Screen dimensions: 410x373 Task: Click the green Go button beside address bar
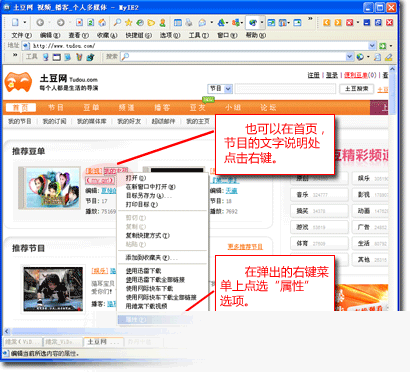[x=383, y=46]
